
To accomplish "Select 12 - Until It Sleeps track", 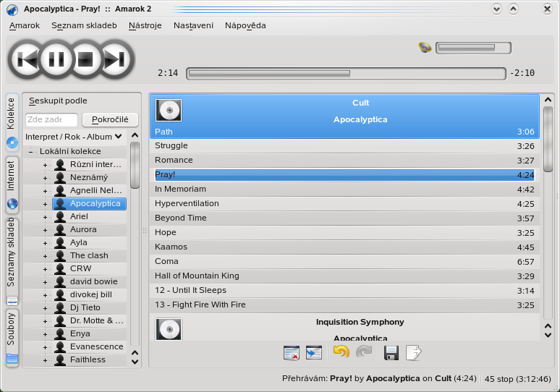I will [x=344, y=291].
